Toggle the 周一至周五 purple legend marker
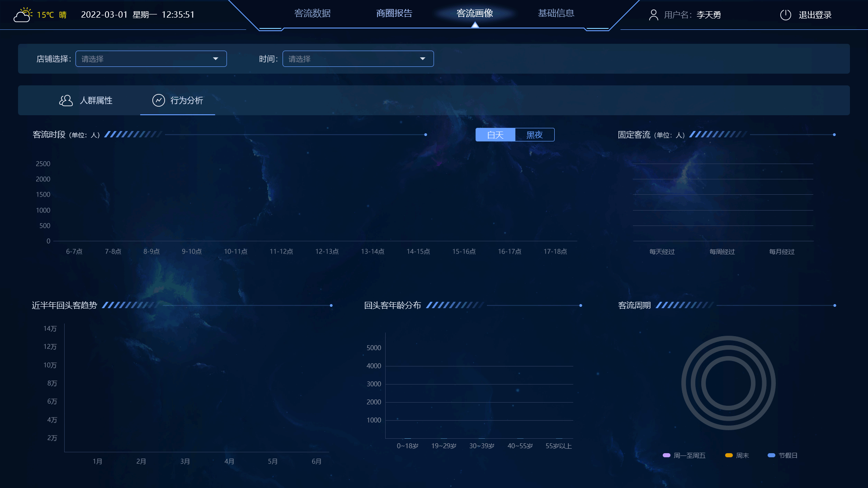 [x=666, y=455]
